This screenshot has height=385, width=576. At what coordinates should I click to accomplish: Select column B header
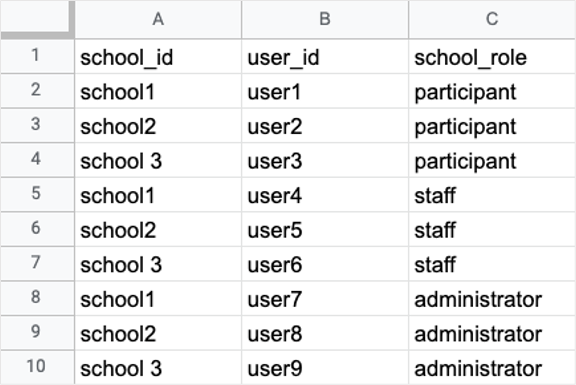[x=325, y=19]
